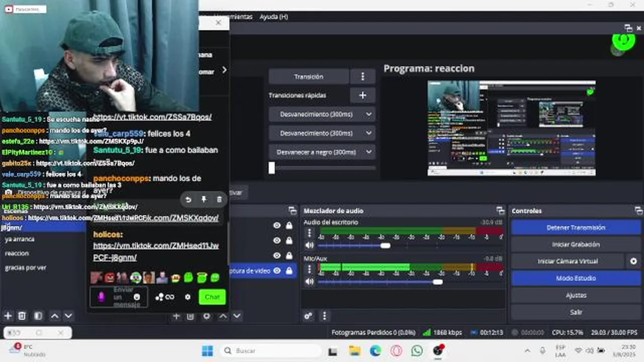Expand the chevron arrow in the left popup
644x362 pixels.
coord(224,70)
